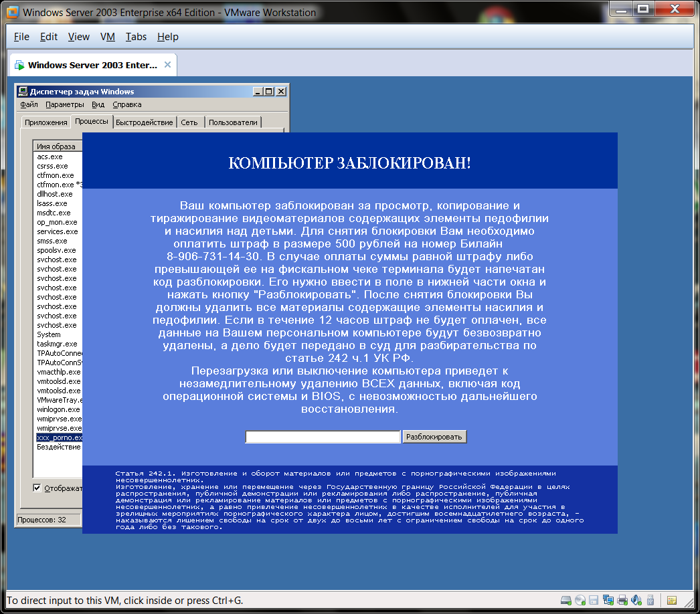This screenshot has width=700, height=614.
Task: Select the smss.exe process row
Action: click(x=59, y=241)
